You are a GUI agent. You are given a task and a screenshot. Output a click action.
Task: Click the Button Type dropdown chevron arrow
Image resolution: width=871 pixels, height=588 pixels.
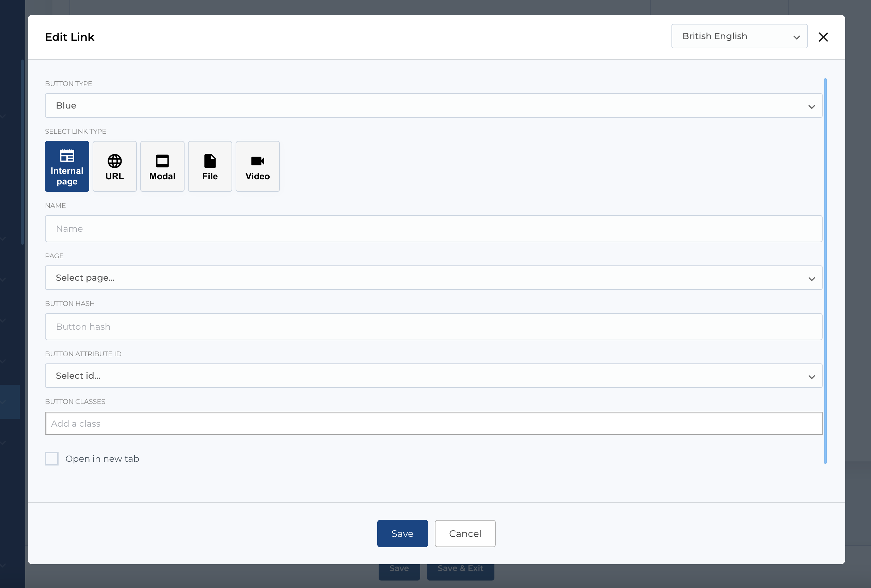[x=811, y=107]
